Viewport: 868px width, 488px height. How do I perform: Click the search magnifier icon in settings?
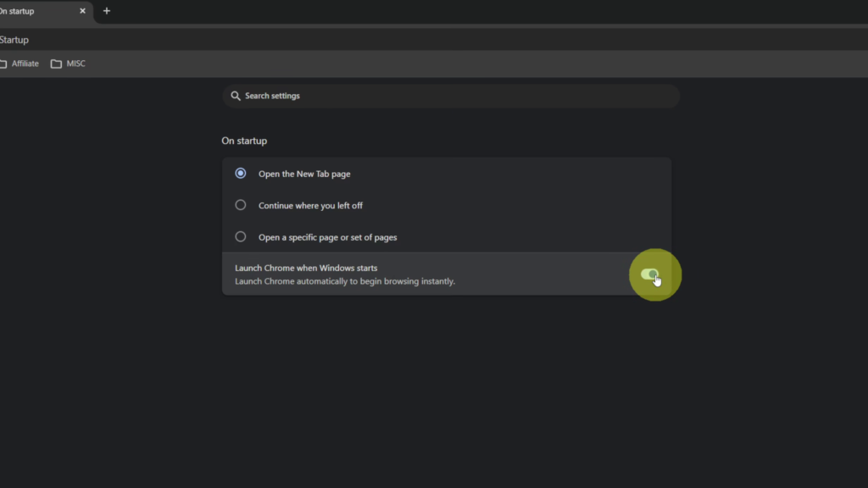pyautogui.click(x=236, y=96)
